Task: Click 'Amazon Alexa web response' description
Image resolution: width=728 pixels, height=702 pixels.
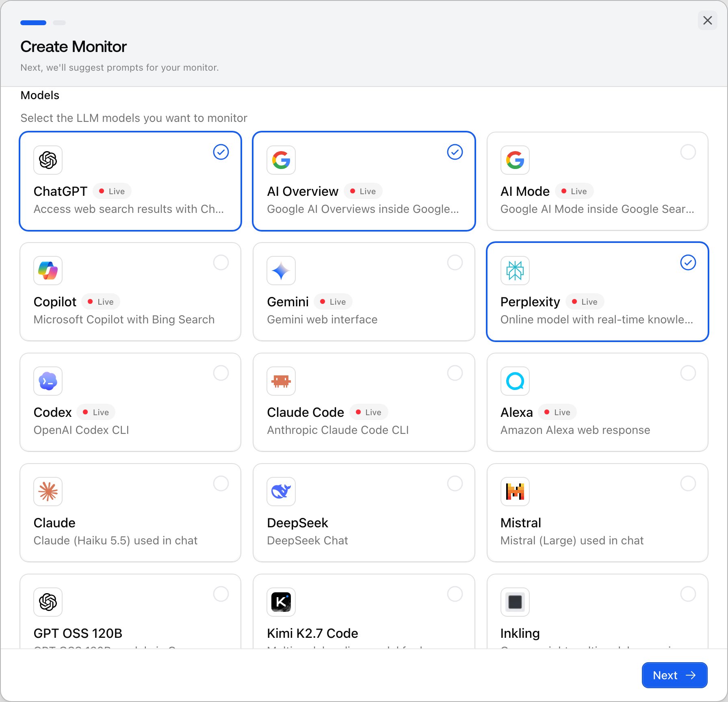Action: point(575,430)
